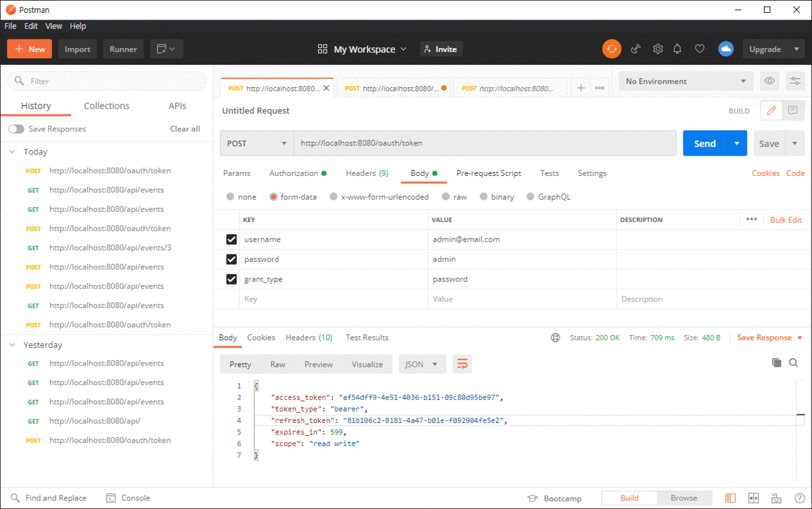This screenshot has height=509, width=812.
Task: Open notifications bell icon
Action: point(677,49)
